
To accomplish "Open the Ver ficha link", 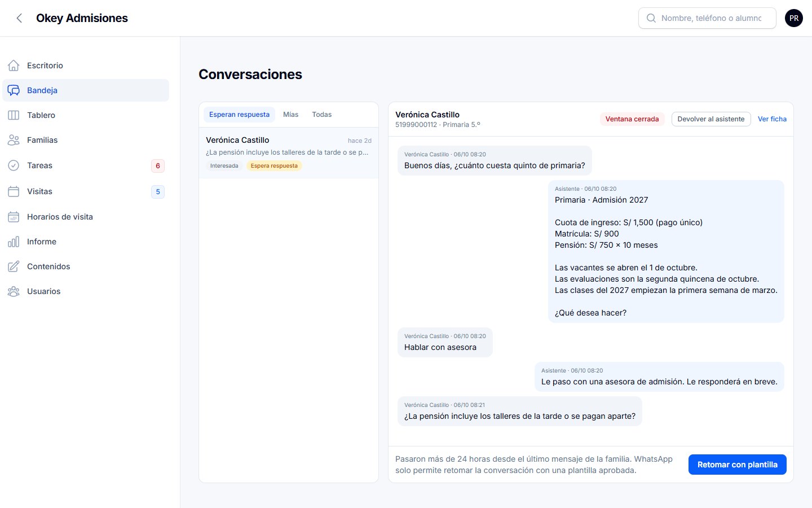I will tap(772, 119).
